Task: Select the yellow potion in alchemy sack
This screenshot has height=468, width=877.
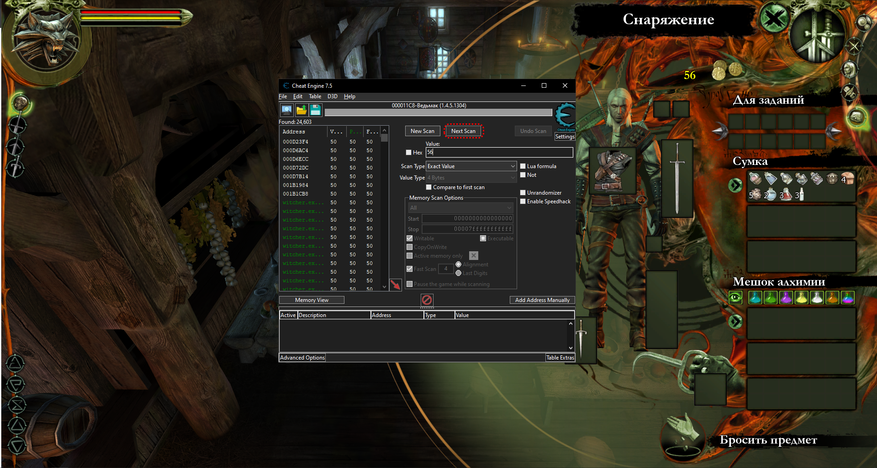Action: point(801,297)
